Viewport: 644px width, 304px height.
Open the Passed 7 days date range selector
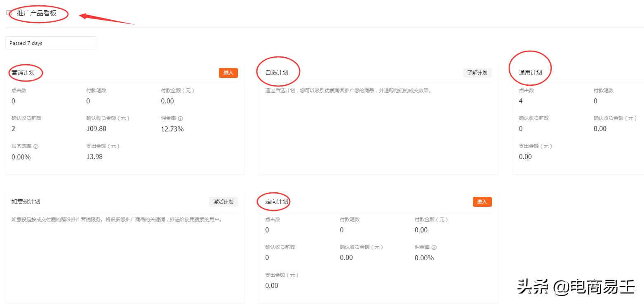point(50,43)
